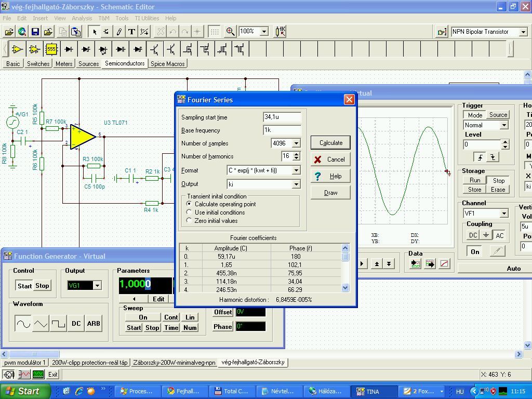Click Cancel in Fourier Series dialog
532x399 pixels.
point(330,159)
